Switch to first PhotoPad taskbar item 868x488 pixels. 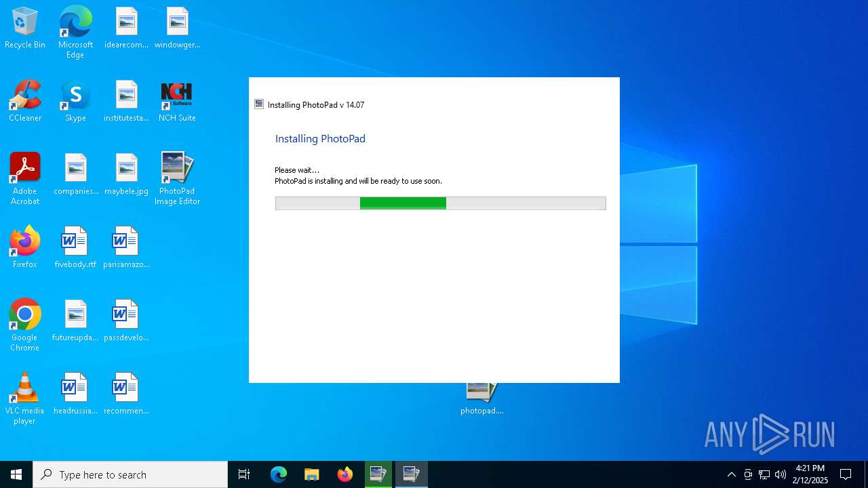click(x=378, y=474)
